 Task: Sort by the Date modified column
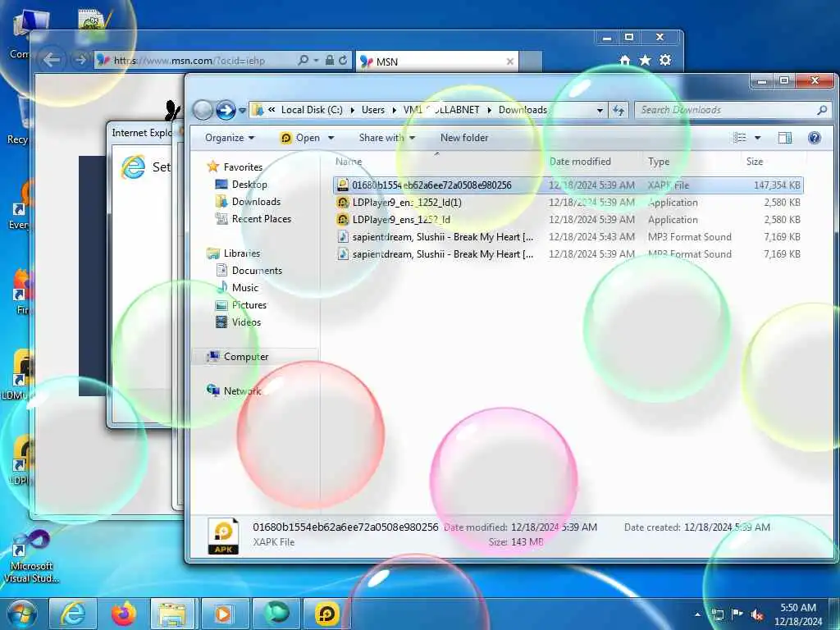[x=580, y=162]
